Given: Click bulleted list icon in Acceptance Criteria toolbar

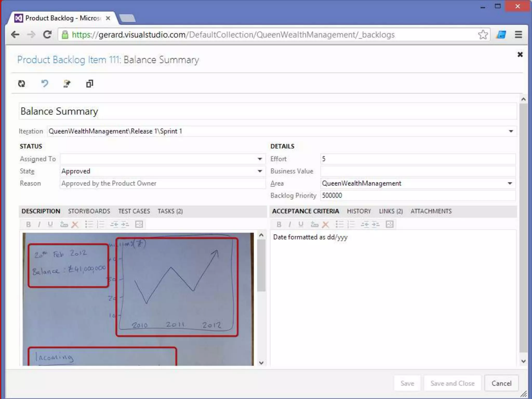Looking at the screenshot, I should (x=339, y=224).
